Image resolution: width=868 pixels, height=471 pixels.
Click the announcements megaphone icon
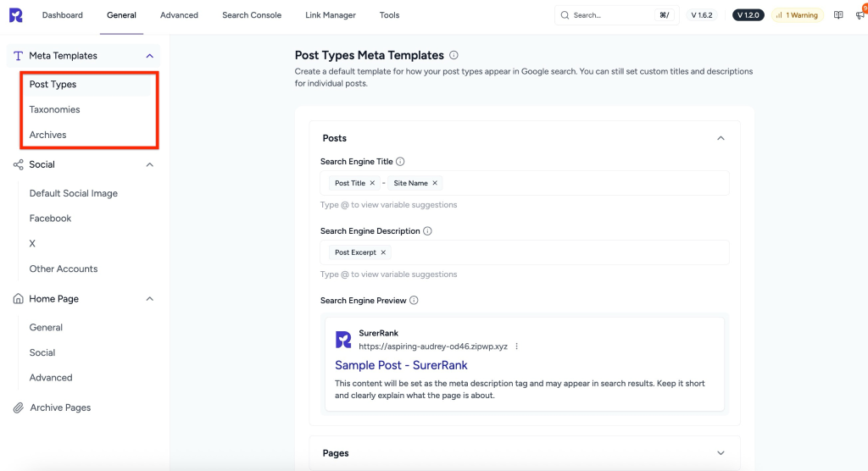pos(860,15)
